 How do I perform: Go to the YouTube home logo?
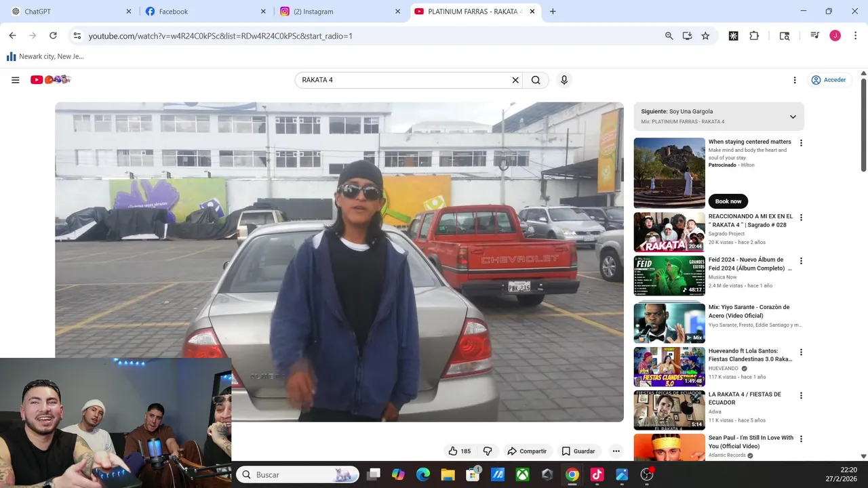click(51, 80)
